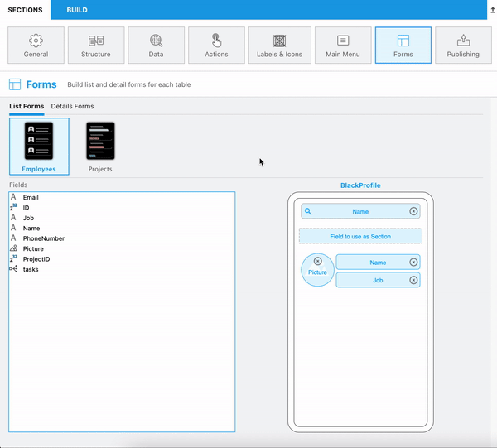Click the BlackProfile template title
This screenshot has width=497, height=448.
(x=360, y=185)
